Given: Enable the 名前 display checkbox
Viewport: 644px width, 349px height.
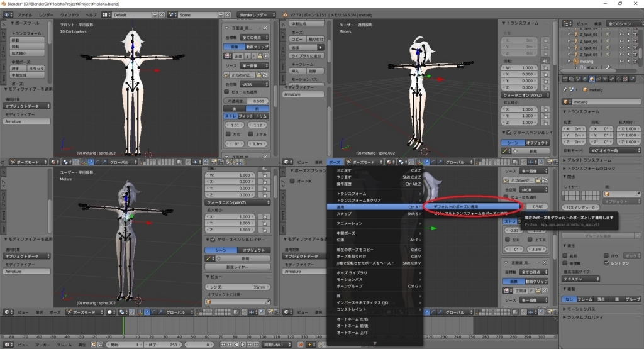Looking at the screenshot, I should [565, 256].
